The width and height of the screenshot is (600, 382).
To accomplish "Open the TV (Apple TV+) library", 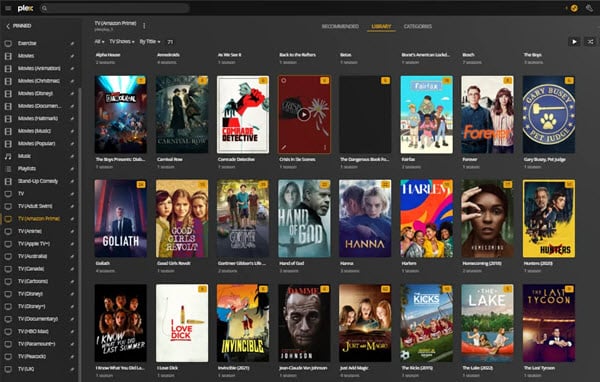I will [x=34, y=244].
